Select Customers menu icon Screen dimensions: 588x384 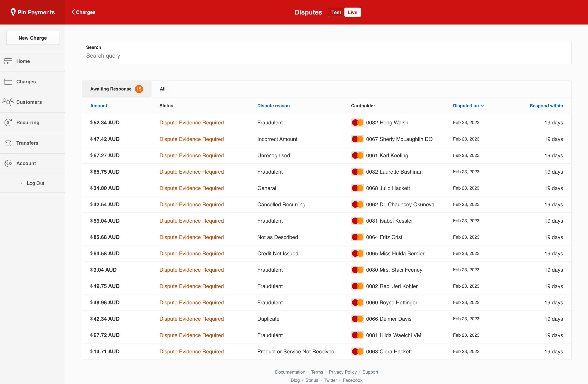[8, 102]
